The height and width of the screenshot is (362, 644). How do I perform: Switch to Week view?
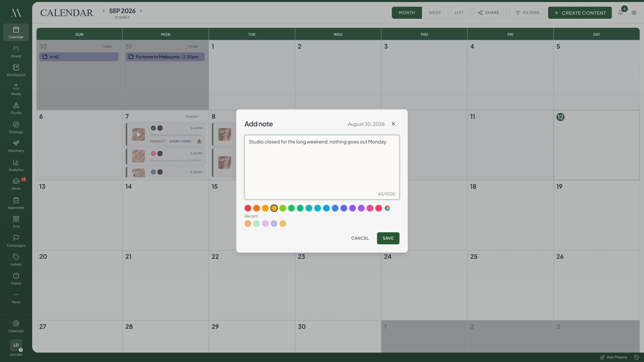click(435, 13)
